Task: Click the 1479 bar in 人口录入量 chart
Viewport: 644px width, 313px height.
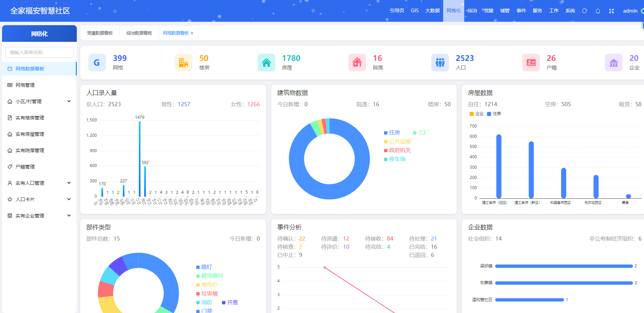Action: coord(140,159)
